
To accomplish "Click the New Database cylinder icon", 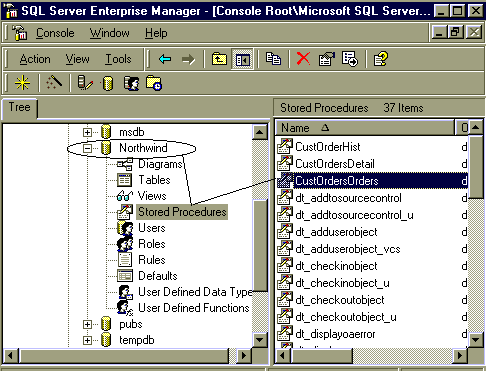I will click(x=108, y=83).
